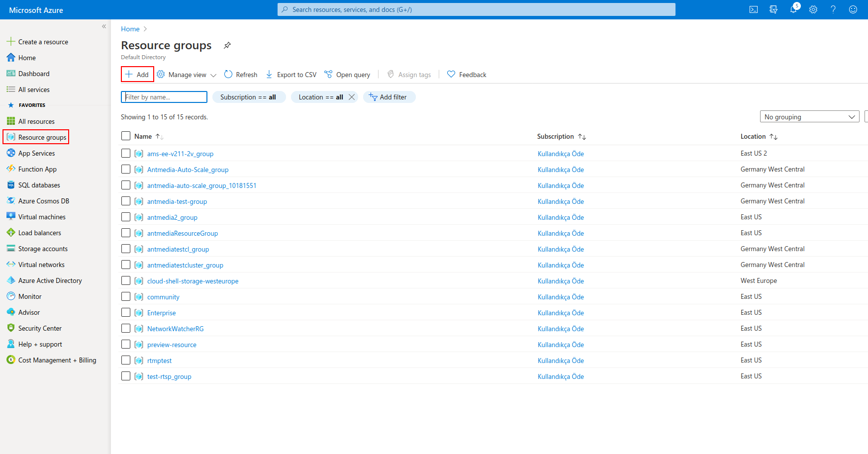Click Add filter
Viewport: 868px width, 454px height.
point(389,97)
